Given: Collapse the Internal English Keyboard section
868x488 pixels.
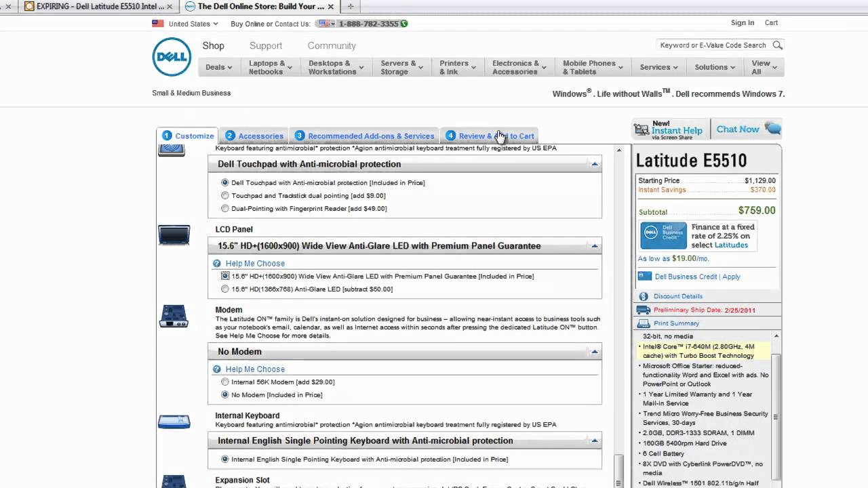Looking at the screenshot, I should [x=595, y=441].
